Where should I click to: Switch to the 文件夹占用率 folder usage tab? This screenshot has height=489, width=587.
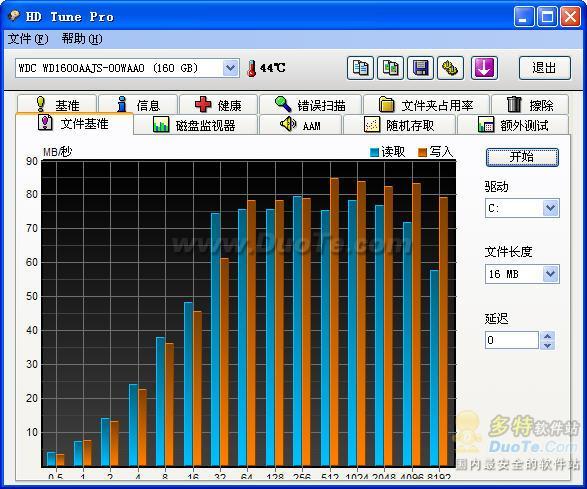(x=426, y=104)
